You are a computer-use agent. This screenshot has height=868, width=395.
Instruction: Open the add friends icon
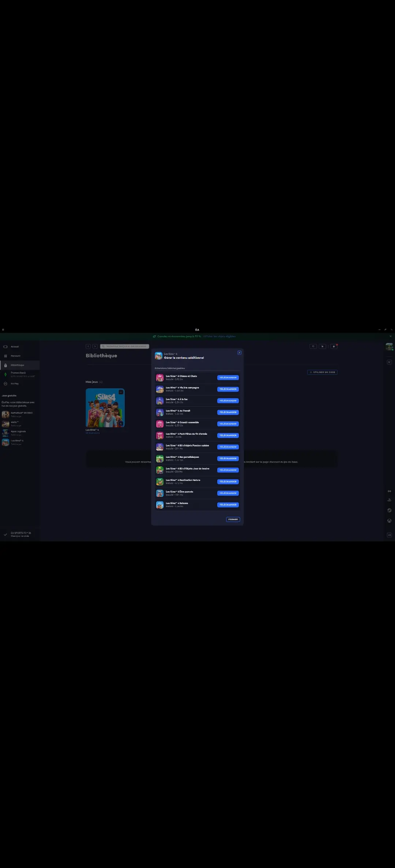point(389,362)
